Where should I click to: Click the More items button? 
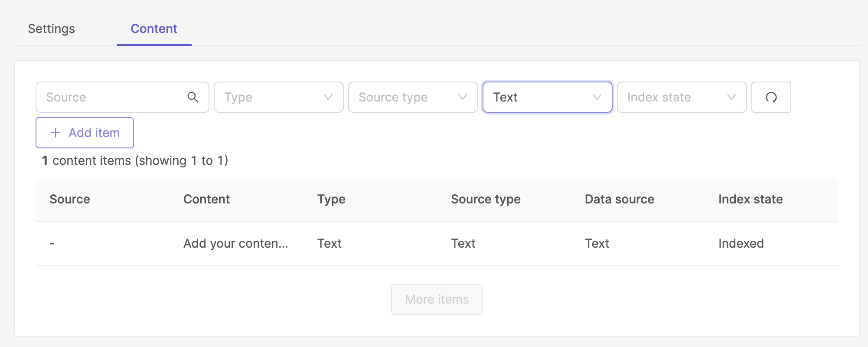click(x=437, y=299)
